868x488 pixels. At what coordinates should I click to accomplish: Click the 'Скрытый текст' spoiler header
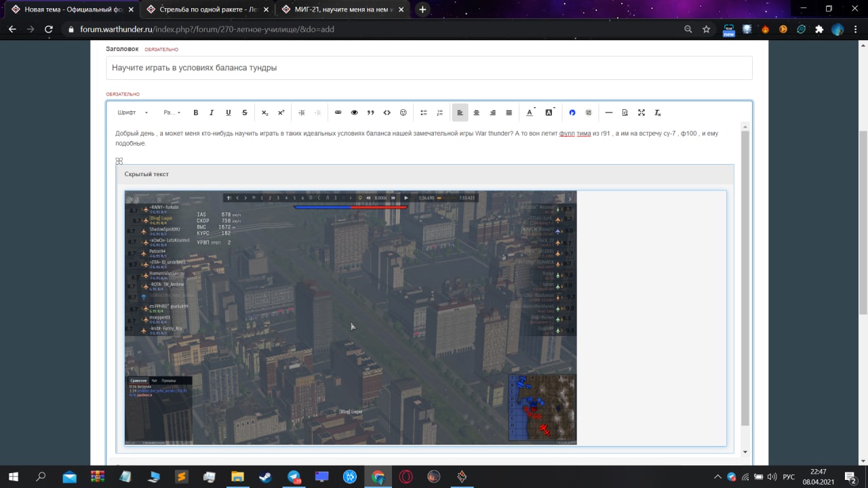[x=425, y=174]
